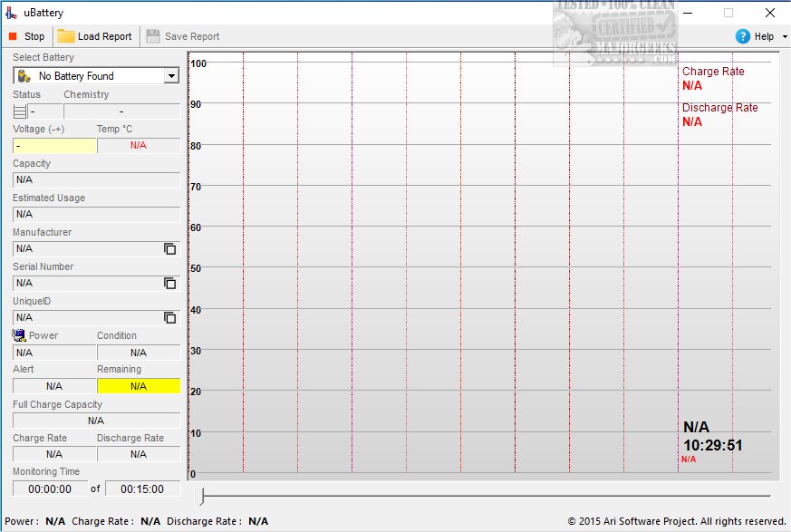
Task: Click the battery icon in Select Battery box
Action: tap(24, 76)
